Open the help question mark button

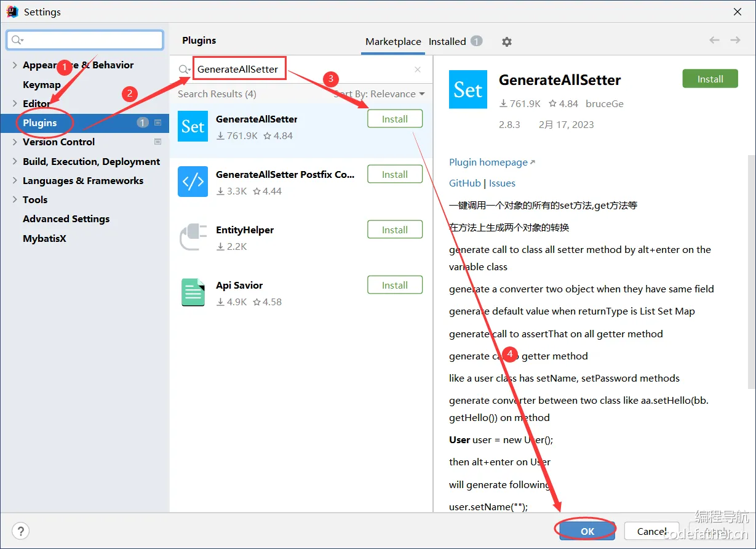pos(21,531)
